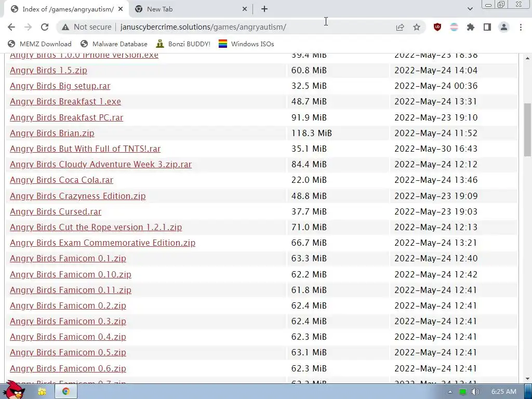Click the forward navigation arrow
The image size is (532, 399).
[28, 27]
